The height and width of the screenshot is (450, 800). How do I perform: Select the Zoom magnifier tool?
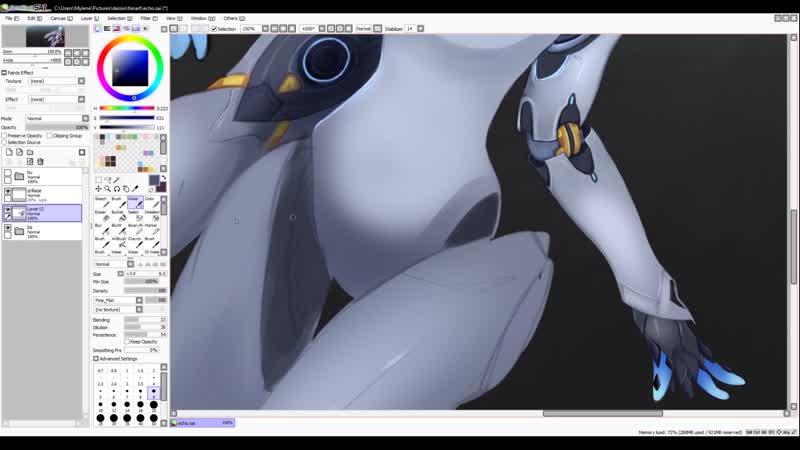click(x=108, y=189)
